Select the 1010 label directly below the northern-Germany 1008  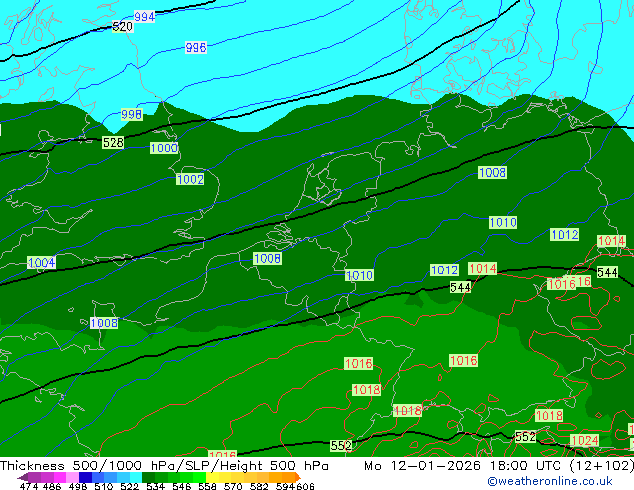click(503, 222)
